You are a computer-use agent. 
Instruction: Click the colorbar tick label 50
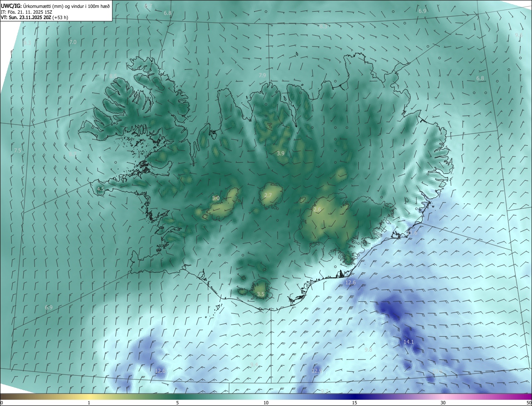click(x=529, y=403)
